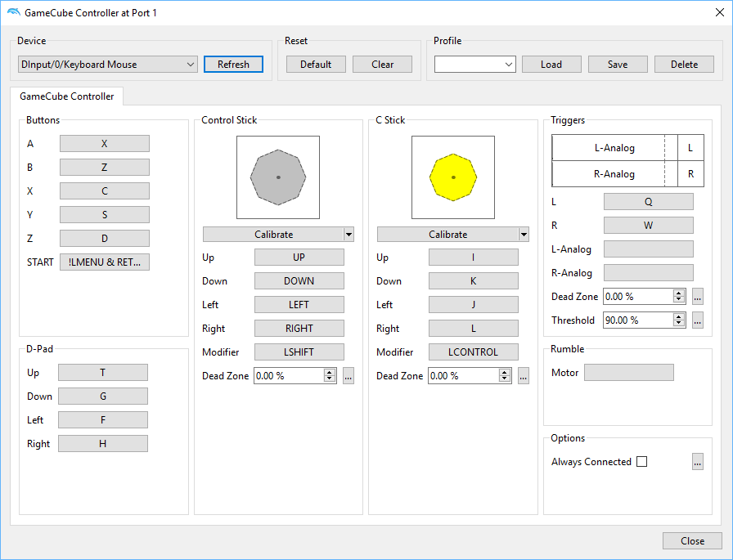Click the Control Stick Calibrate button
The image size is (733, 560).
[x=273, y=235]
